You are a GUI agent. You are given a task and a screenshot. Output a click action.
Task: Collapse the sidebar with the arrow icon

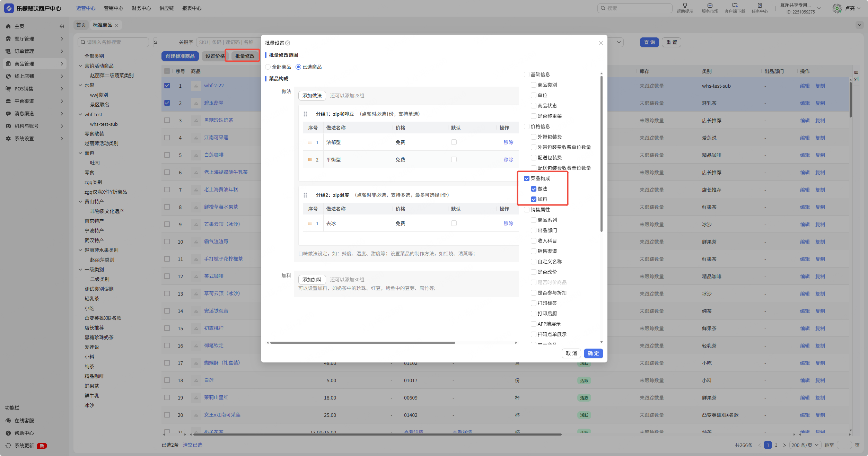[x=62, y=26]
